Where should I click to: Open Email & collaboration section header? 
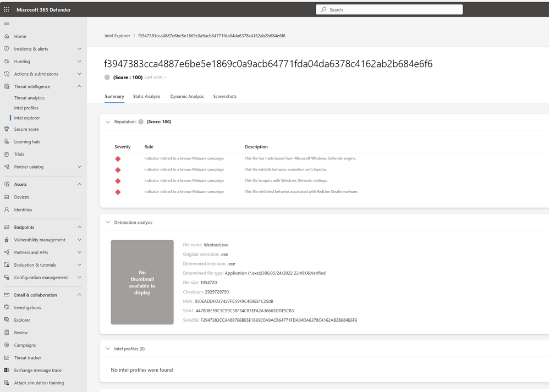point(35,295)
